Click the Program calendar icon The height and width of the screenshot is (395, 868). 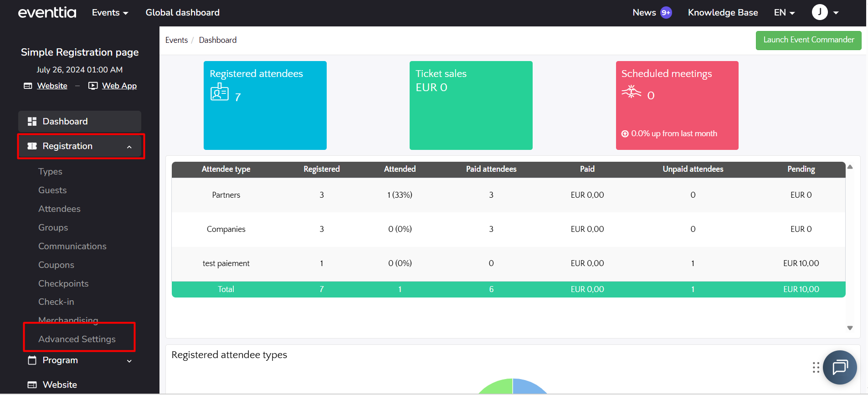32,360
